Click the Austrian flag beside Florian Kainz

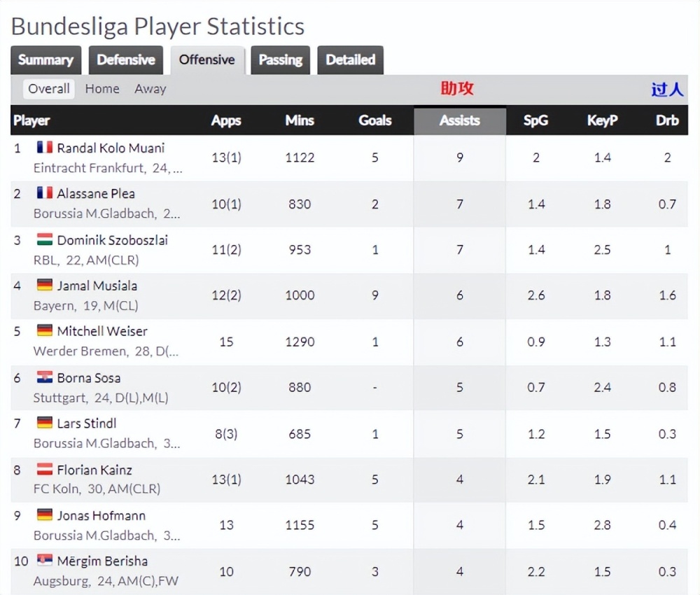(45, 469)
